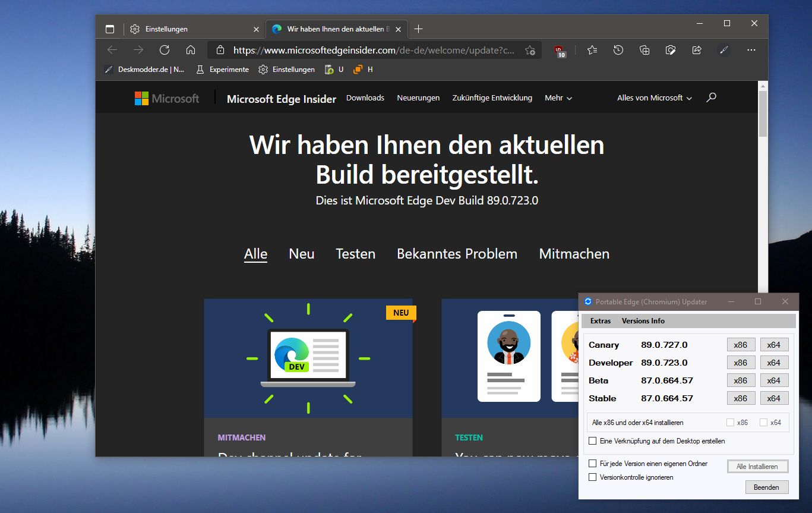
Task: Open the browser profile icon
Action: click(x=723, y=50)
